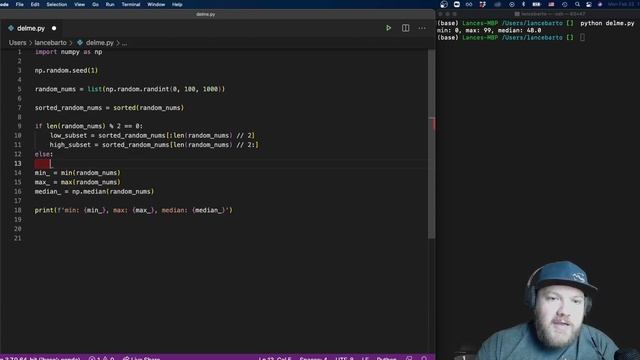Open the Help menu

coord(177,4)
